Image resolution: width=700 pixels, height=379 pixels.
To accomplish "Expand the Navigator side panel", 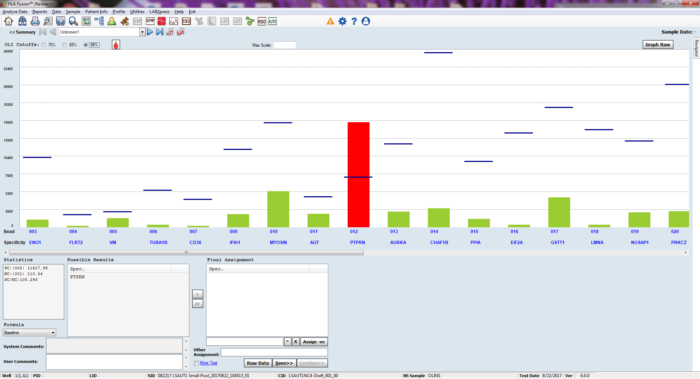I will coord(696,48).
